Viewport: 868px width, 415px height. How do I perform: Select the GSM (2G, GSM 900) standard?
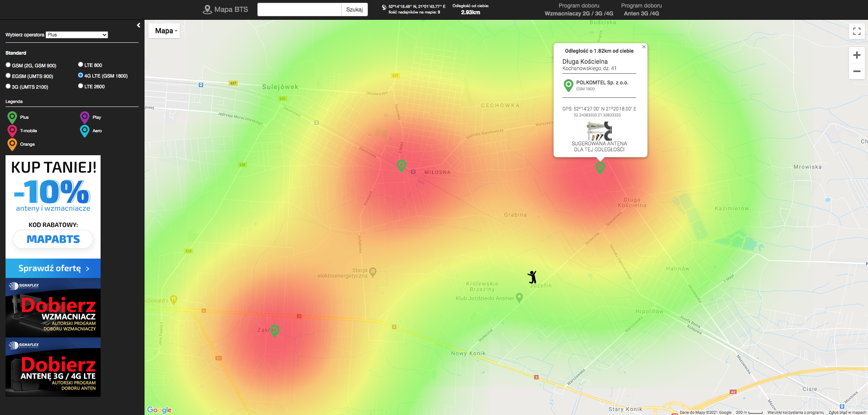pyautogui.click(x=8, y=65)
